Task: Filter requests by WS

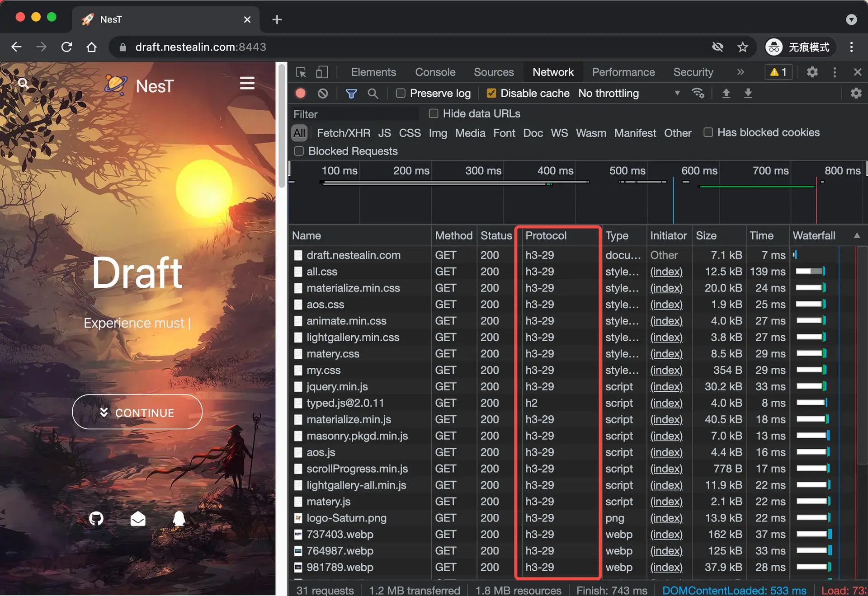Action: pos(559,133)
